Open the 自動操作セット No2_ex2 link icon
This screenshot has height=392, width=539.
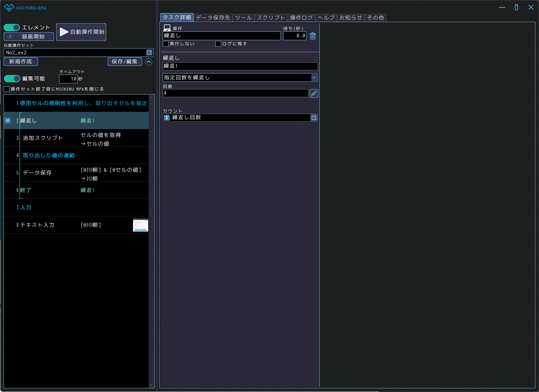pos(149,53)
